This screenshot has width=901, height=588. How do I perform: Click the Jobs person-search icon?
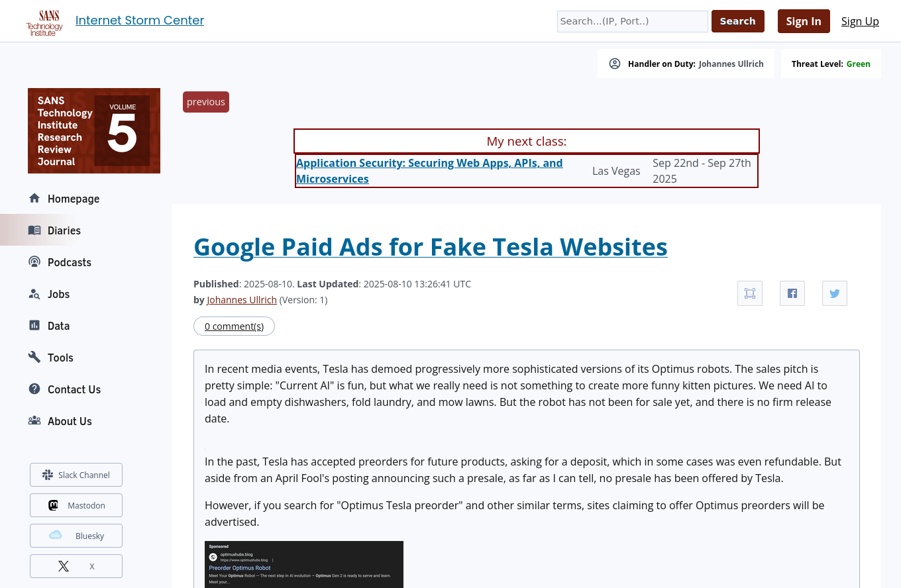pos(34,293)
